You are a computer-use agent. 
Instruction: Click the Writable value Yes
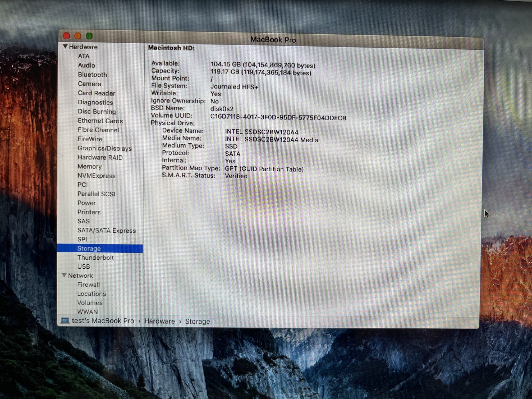[x=215, y=94]
